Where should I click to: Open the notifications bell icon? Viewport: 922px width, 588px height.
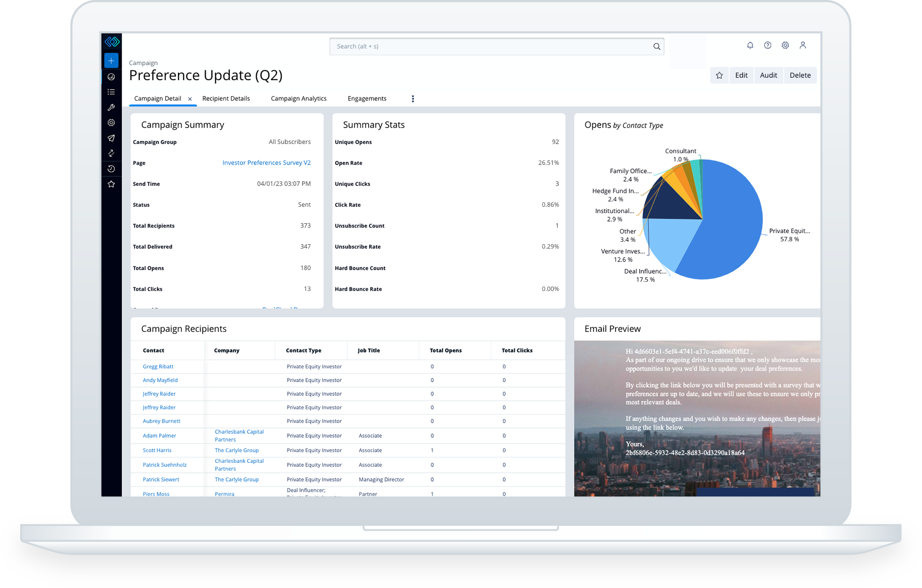pyautogui.click(x=750, y=45)
